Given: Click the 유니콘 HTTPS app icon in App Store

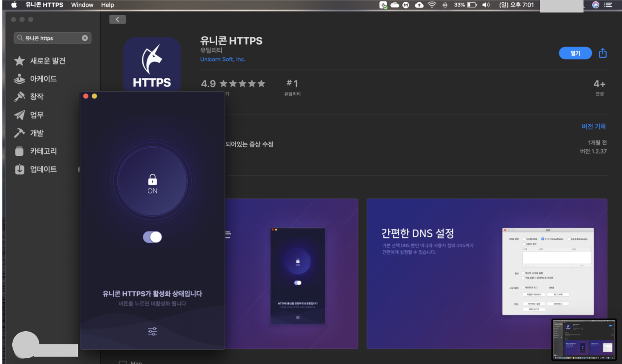Looking at the screenshot, I should click(x=152, y=65).
